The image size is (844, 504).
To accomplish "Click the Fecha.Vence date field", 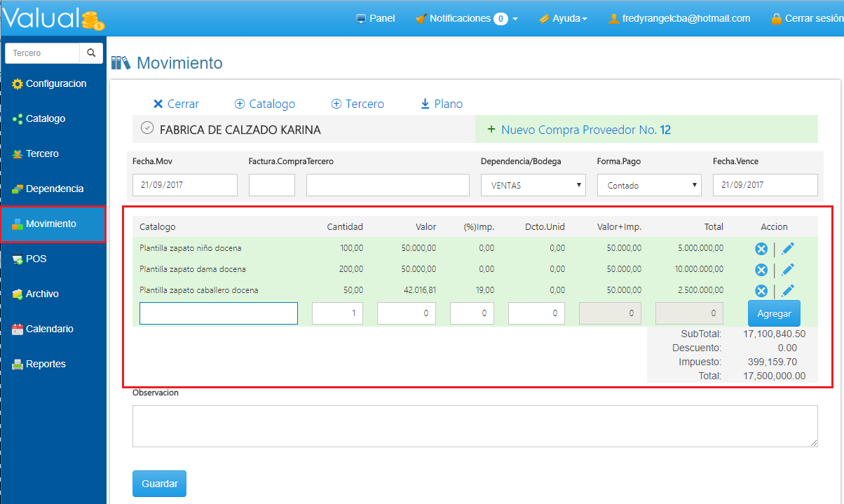I will click(x=765, y=185).
